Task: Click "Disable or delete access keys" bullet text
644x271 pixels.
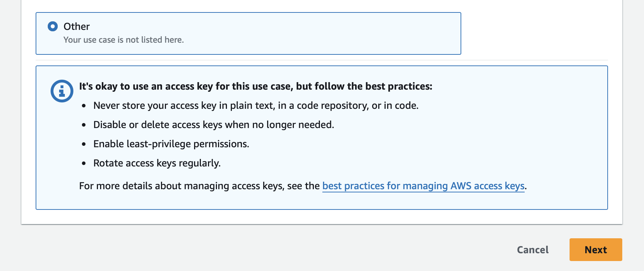Action: (x=214, y=125)
